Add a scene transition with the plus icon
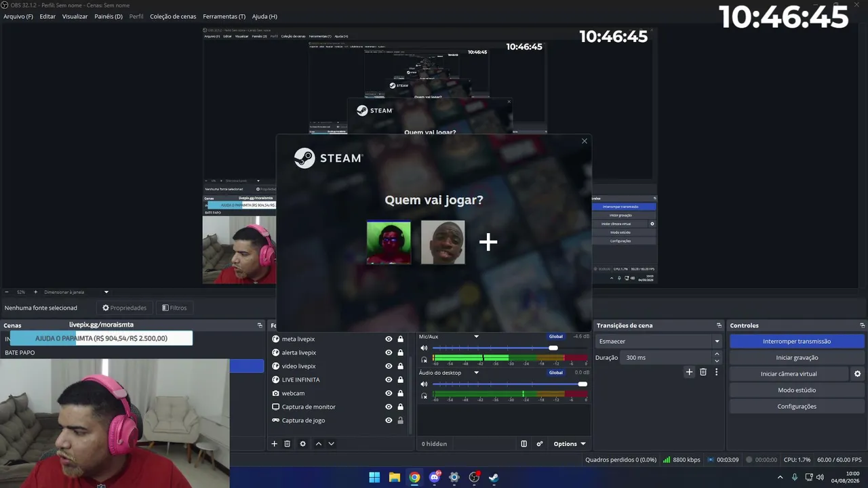 (689, 372)
